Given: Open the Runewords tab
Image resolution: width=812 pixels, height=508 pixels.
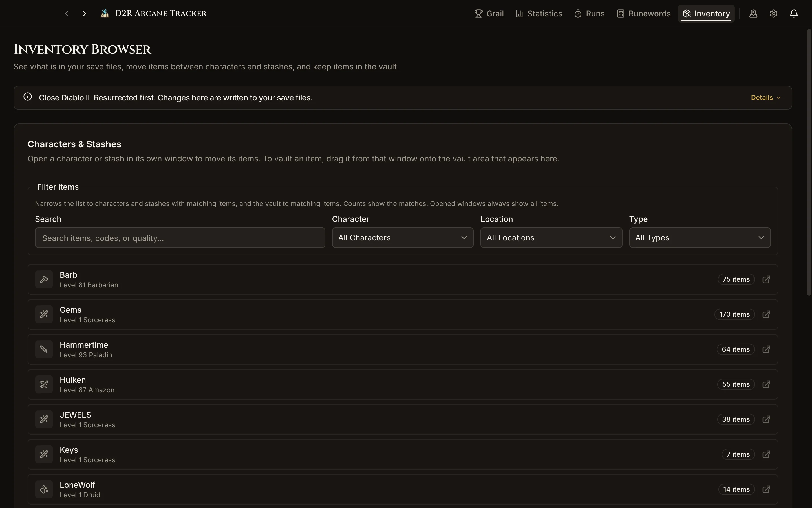Looking at the screenshot, I should coord(644,14).
